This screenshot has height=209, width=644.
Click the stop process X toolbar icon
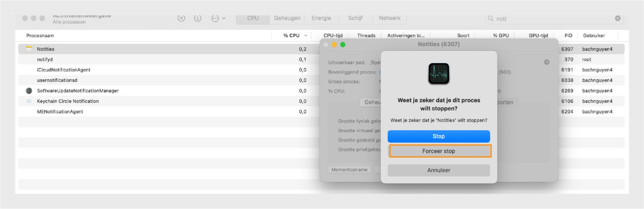(181, 18)
